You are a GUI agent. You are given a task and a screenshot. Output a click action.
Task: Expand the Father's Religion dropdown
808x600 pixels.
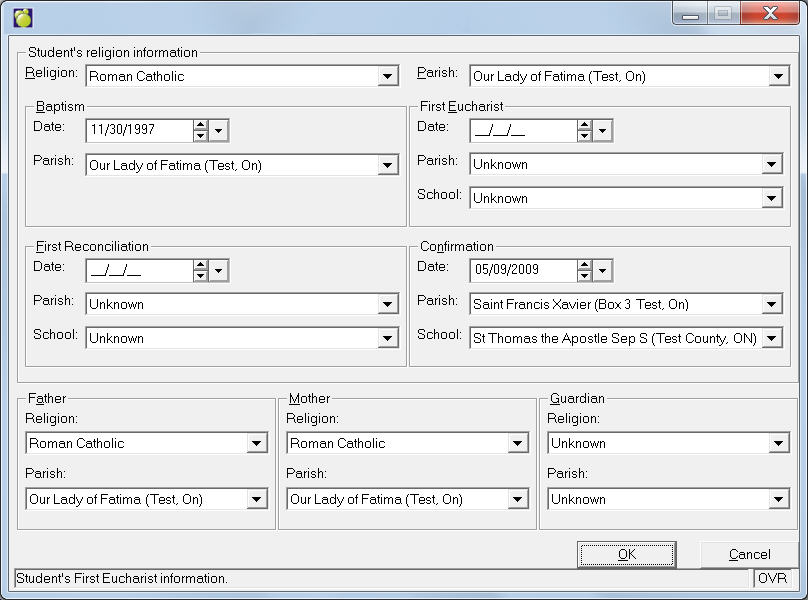click(x=257, y=443)
